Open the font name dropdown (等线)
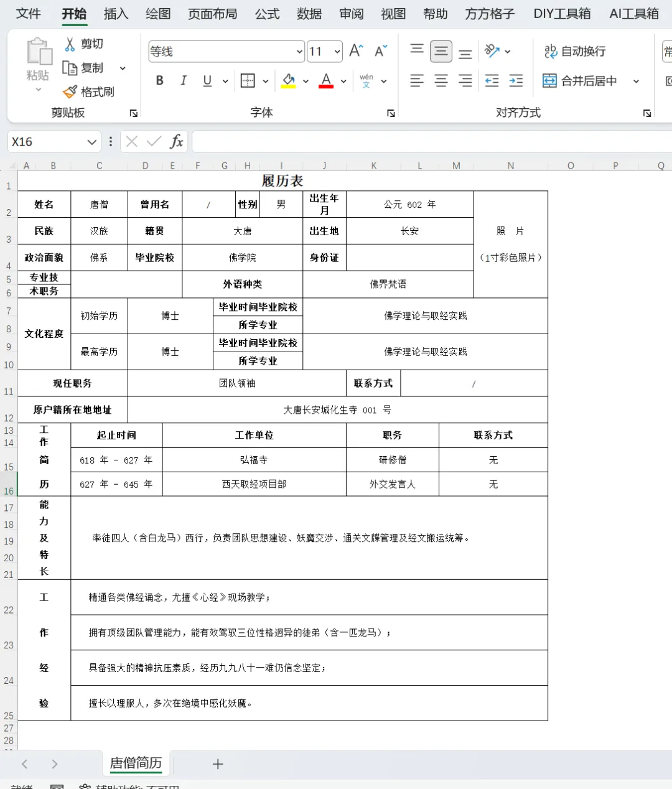The height and width of the screenshot is (789, 672). (299, 51)
